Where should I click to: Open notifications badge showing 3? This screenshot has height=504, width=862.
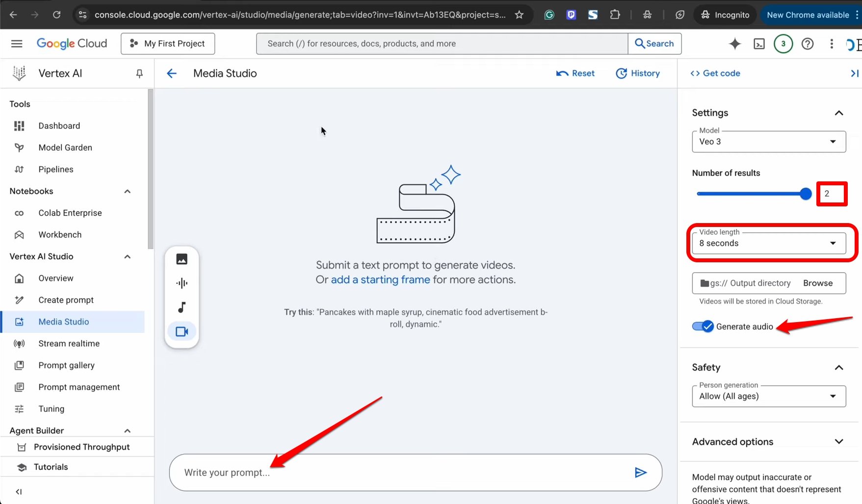point(783,44)
